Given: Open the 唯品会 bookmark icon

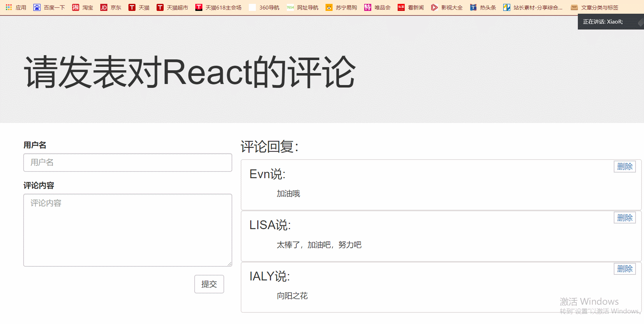Looking at the screenshot, I should tap(367, 7).
